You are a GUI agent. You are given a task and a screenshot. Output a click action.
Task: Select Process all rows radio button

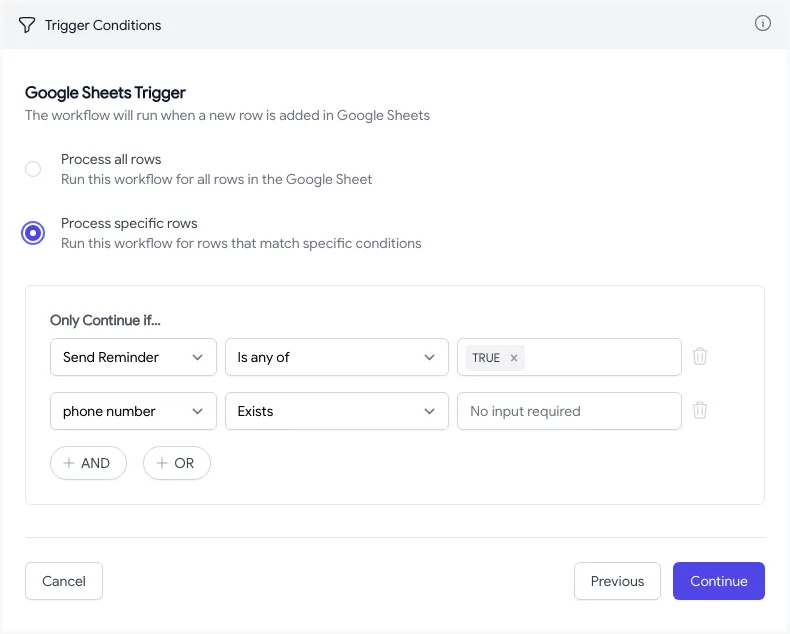tap(33, 169)
